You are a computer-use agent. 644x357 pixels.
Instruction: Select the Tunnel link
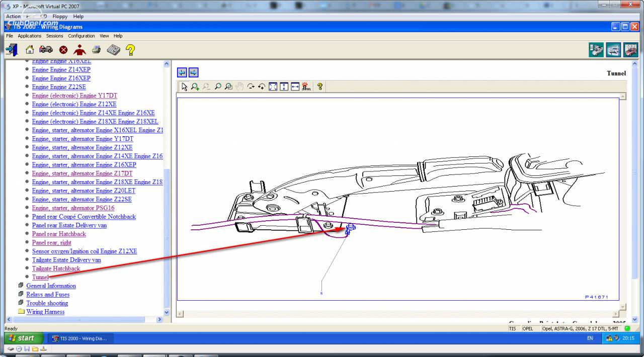[x=40, y=277]
